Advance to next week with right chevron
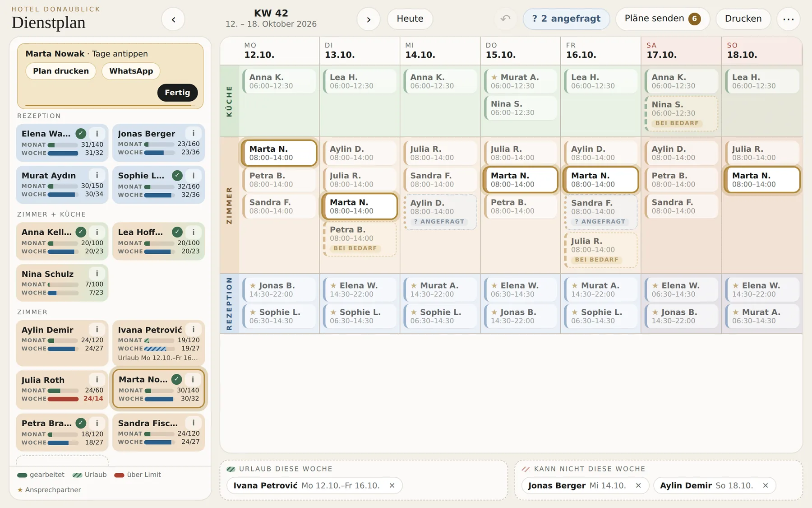812x508 pixels. 369,19
